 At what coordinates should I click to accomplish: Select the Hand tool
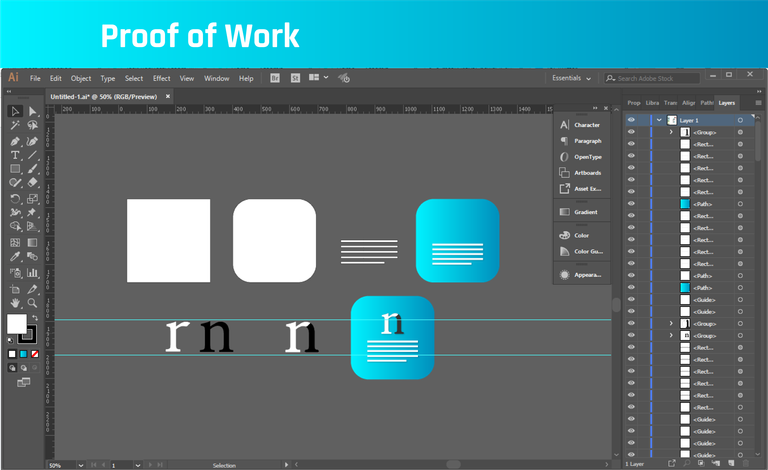pos(15,303)
